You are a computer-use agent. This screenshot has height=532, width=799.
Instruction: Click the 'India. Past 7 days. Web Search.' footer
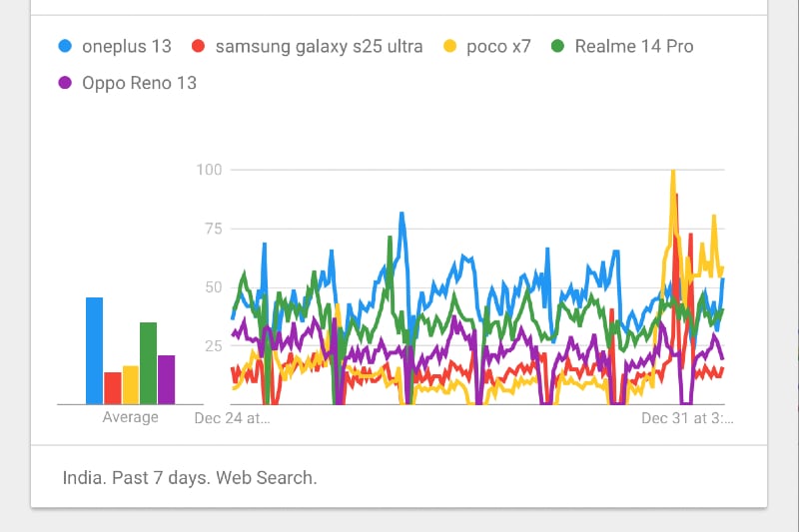[x=190, y=477]
